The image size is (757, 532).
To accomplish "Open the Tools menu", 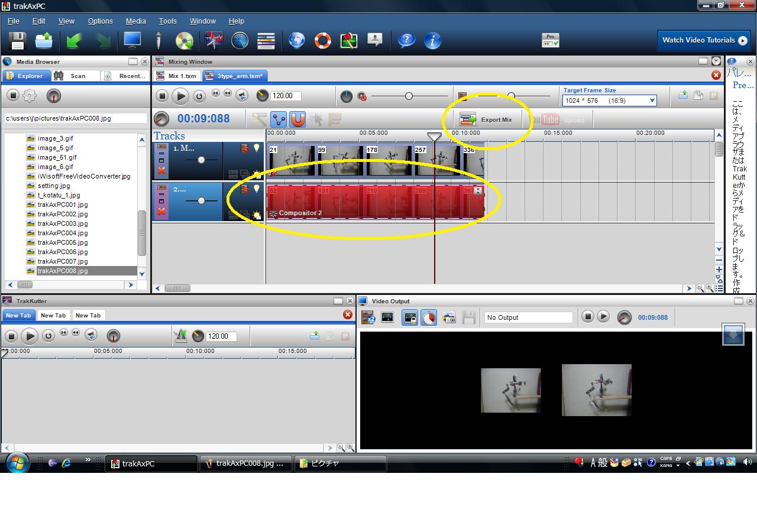I will click(x=167, y=21).
